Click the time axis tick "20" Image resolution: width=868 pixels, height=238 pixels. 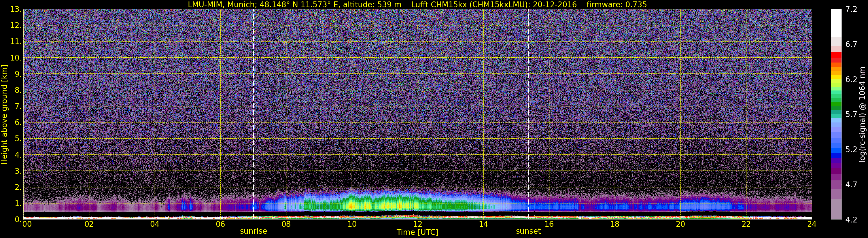coord(680,224)
